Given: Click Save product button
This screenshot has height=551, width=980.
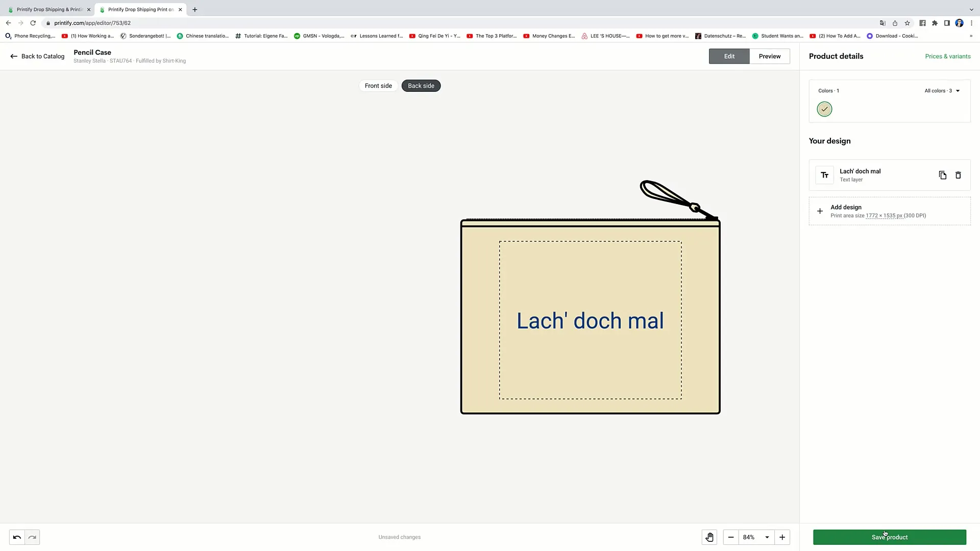Looking at the screenshot, I should 890,537.
